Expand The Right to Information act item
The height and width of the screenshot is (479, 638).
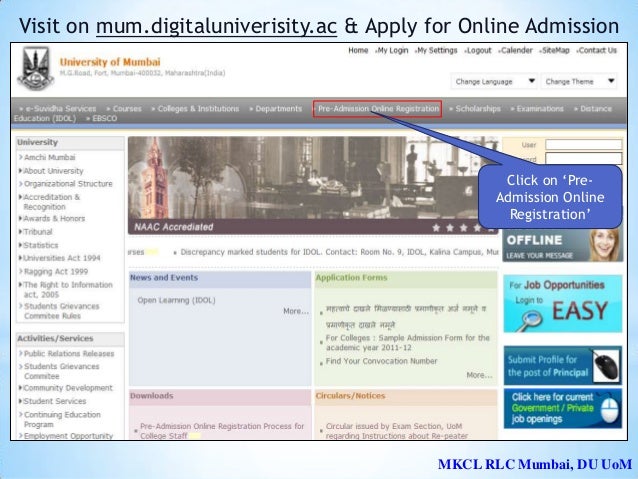[66, 289]
